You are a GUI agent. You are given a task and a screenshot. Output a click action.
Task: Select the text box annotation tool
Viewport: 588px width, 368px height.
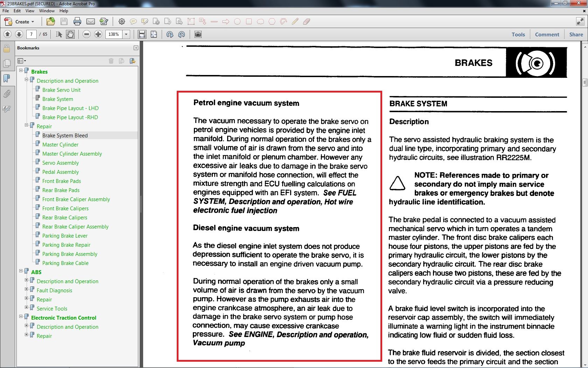pos(191,22)
